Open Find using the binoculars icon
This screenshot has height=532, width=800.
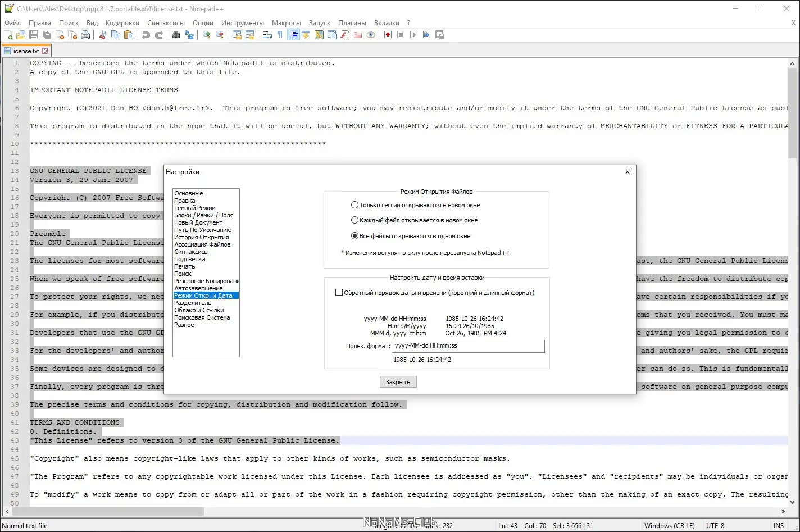[x=176, y=35]
